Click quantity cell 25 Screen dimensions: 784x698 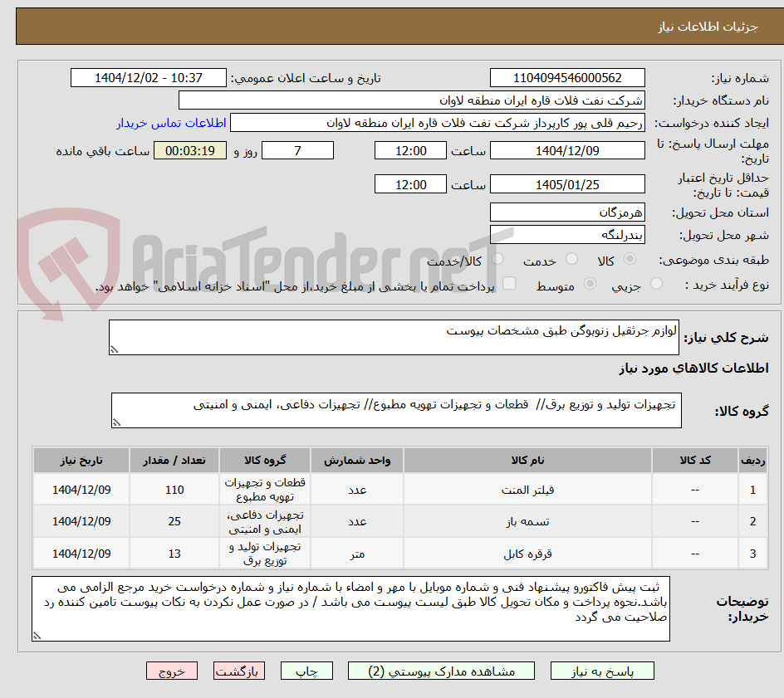coord(174,521)
